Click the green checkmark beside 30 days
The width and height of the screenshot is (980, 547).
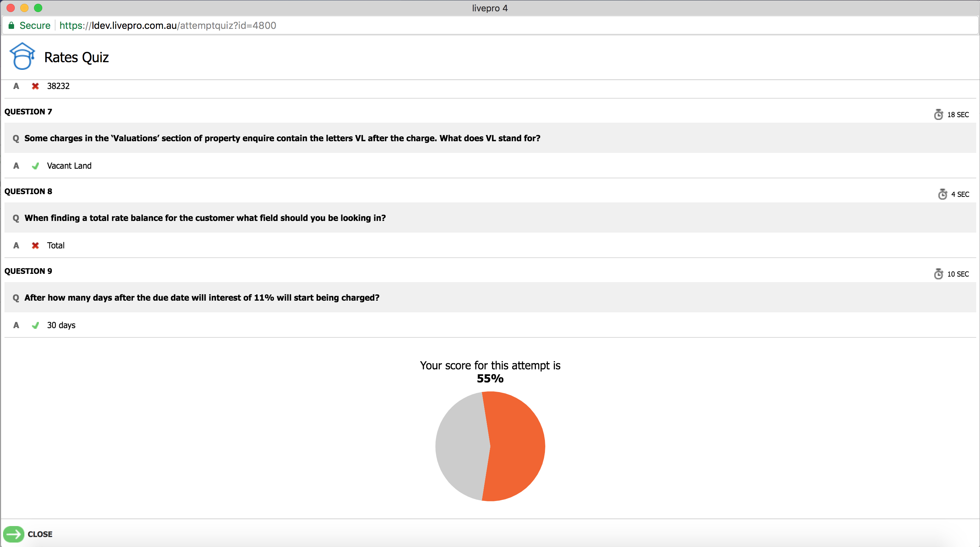click(x=35, y=325)
